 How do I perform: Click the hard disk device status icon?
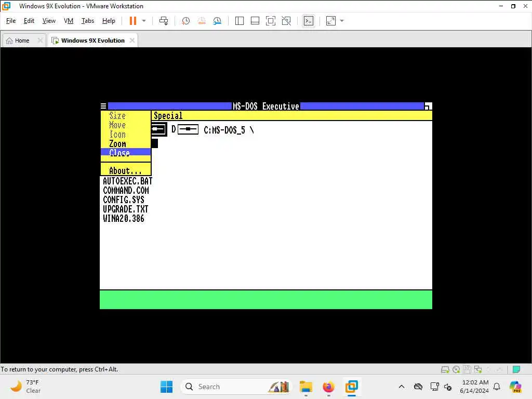(445, 369)
